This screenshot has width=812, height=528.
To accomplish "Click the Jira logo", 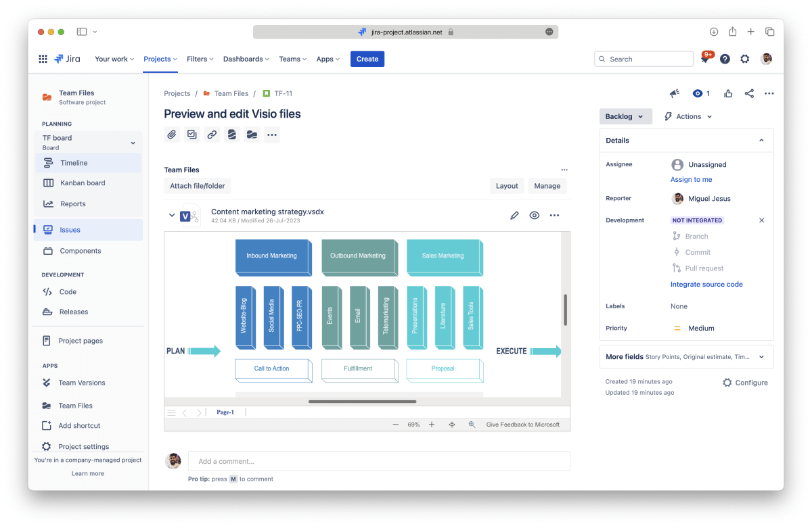I will [x=68, y=59].
